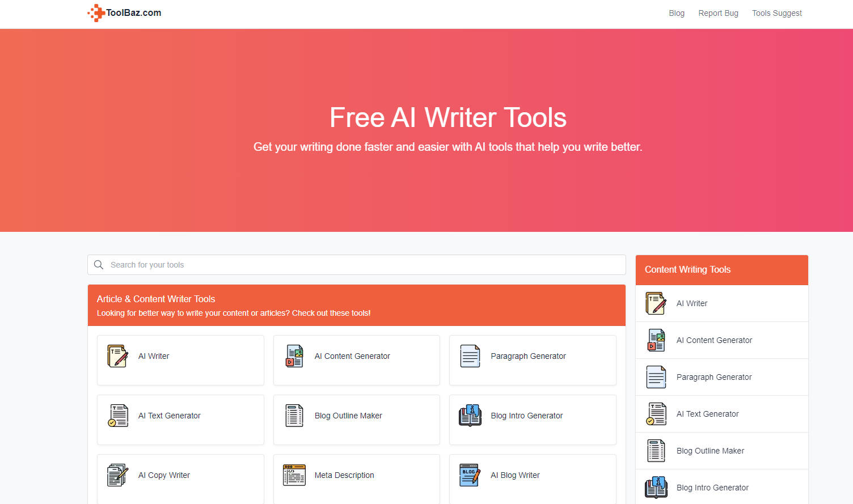This screenshot has width=853, height=504.
Task: Open Blog Outline Maker sidebar link
Action: (x=710, y=451)
